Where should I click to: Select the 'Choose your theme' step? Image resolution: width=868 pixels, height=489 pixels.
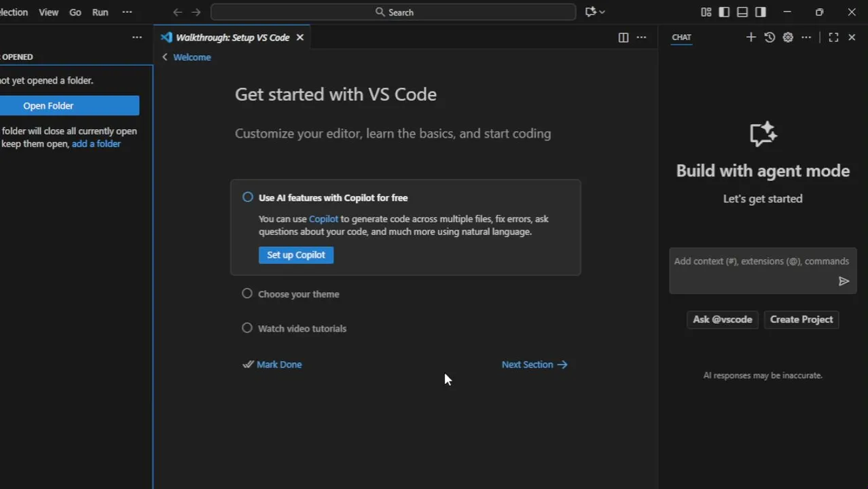(298, 294)
